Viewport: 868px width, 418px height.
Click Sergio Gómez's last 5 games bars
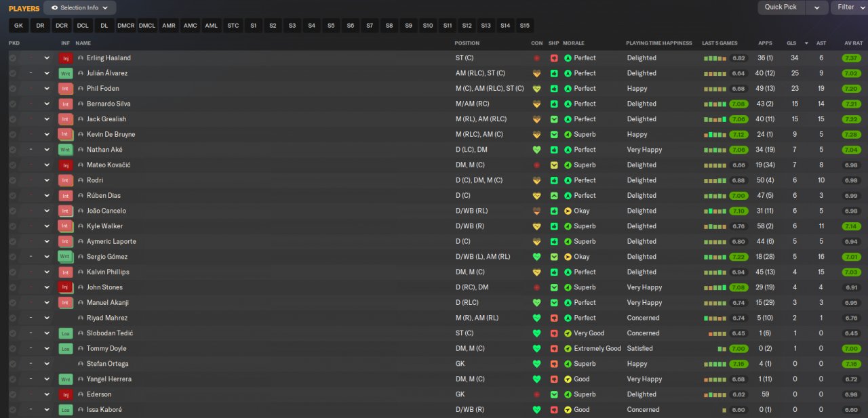[715, 257]
